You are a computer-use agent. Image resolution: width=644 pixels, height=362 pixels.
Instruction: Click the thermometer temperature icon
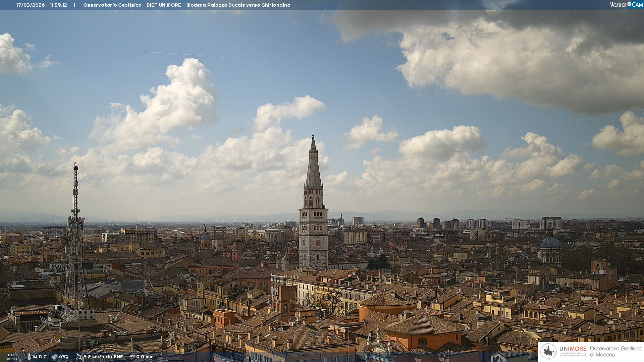[x=29, y=357]
